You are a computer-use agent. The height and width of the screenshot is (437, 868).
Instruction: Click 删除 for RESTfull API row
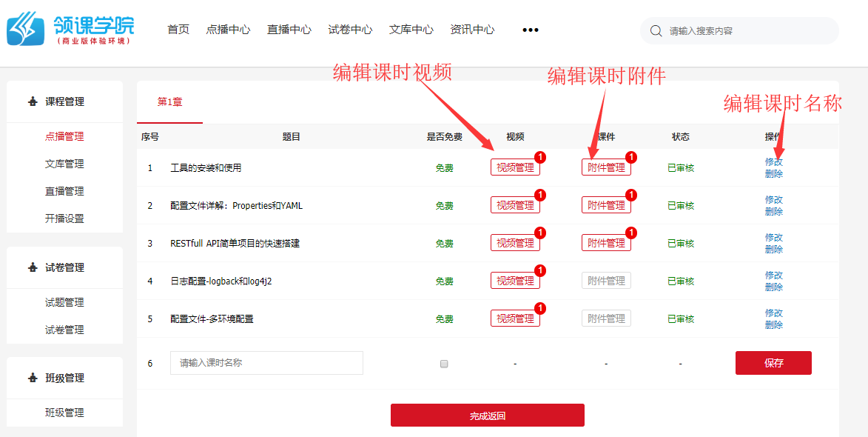(x=774, y=250)
